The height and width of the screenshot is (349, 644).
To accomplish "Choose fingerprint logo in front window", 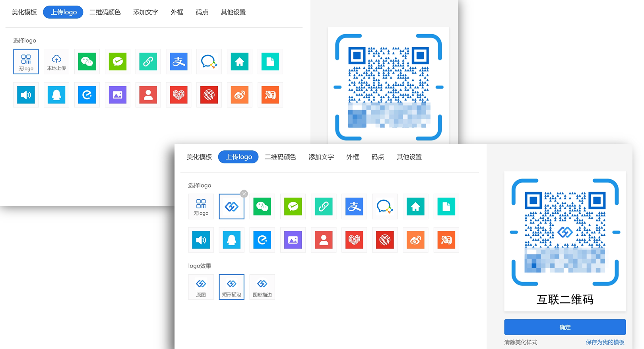I will pyautogui.click(x=385, y=240).
